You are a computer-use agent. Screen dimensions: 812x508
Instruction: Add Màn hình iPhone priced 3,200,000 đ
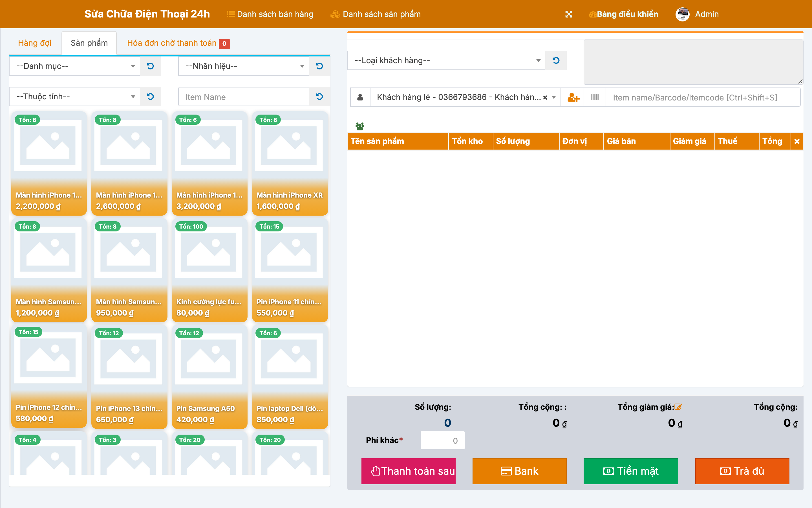coord(210,164)
